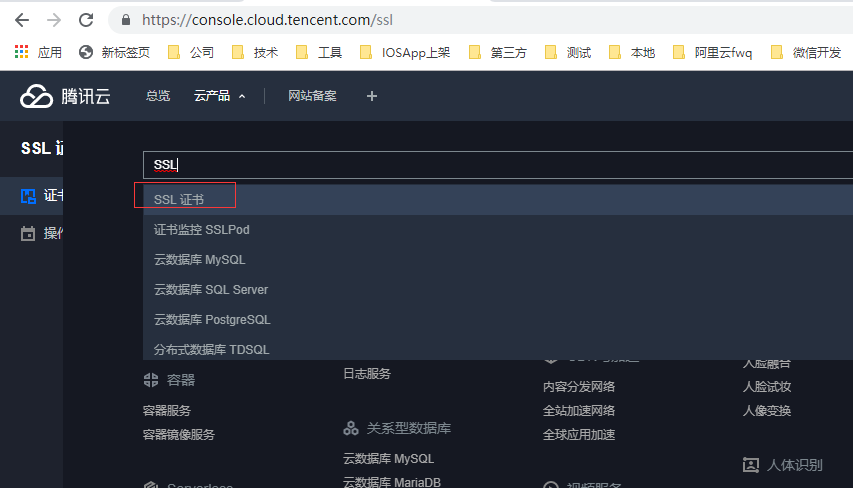853x488 pixels.
Task: Open the IOSApp上架 bookmark folder
Action: [405, 52]
